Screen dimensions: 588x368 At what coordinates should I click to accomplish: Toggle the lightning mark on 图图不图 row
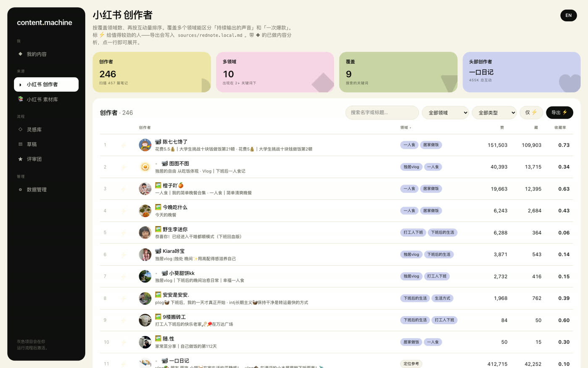coord(123,167)
